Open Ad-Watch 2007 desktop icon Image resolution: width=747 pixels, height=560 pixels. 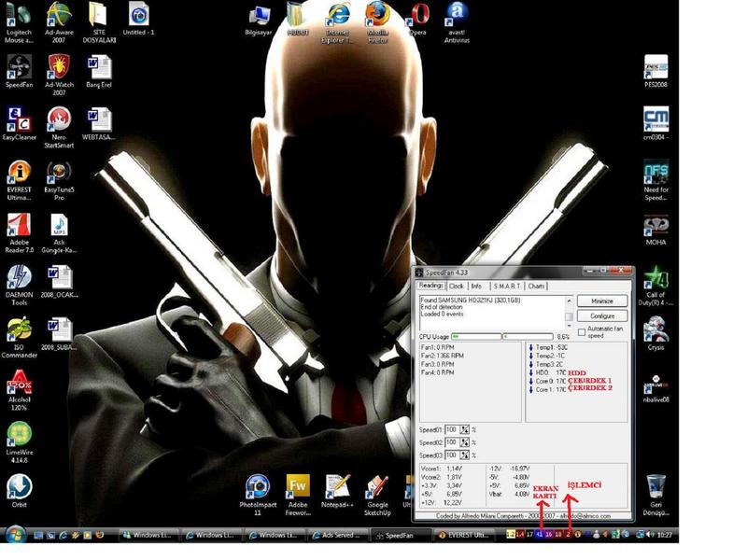(x=59, y=75)
